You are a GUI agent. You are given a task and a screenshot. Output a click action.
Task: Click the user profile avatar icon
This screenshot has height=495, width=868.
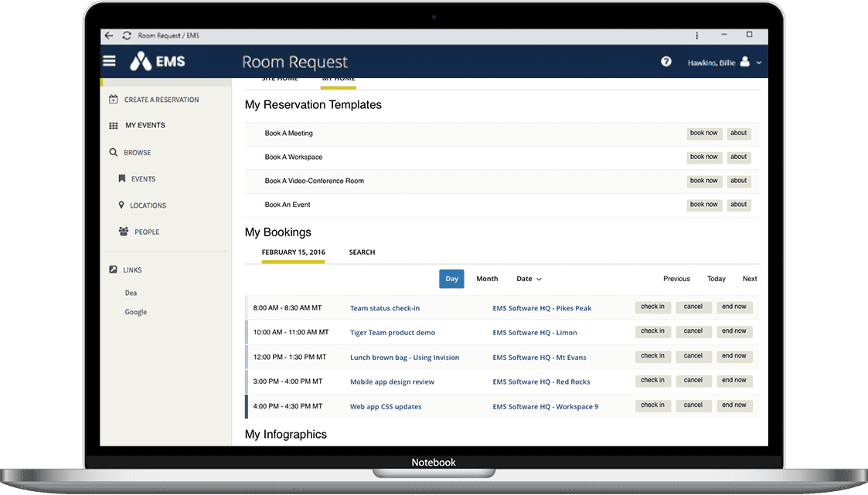[x=745, y=62]
